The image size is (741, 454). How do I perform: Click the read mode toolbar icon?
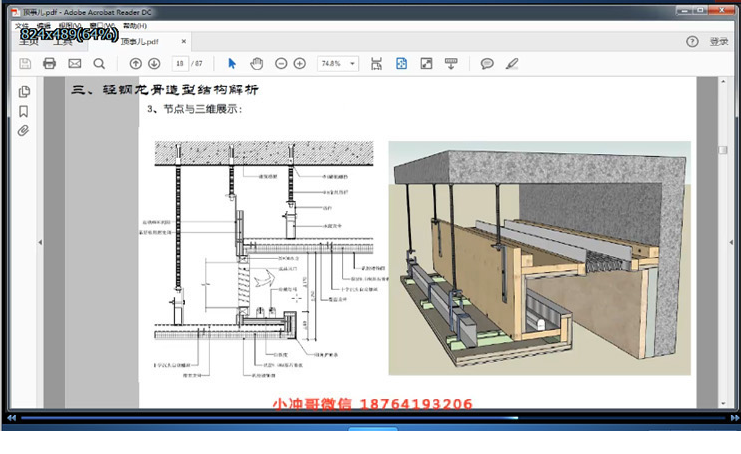click(451, 63)
